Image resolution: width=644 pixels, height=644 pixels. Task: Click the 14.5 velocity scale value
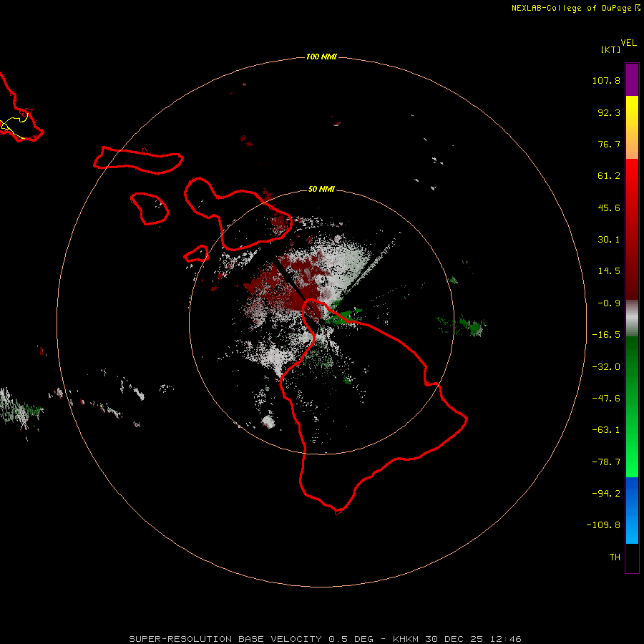pyautogui.click(x=609, y=271)
